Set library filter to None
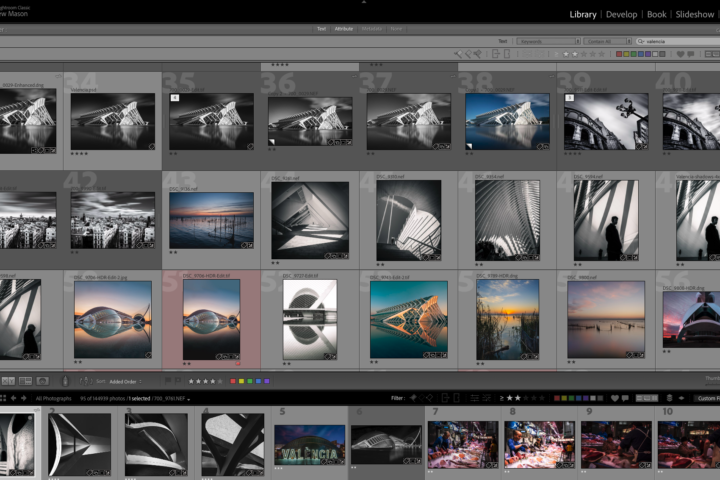Viewport: 720px width, 480px height. tap(396, 28)
